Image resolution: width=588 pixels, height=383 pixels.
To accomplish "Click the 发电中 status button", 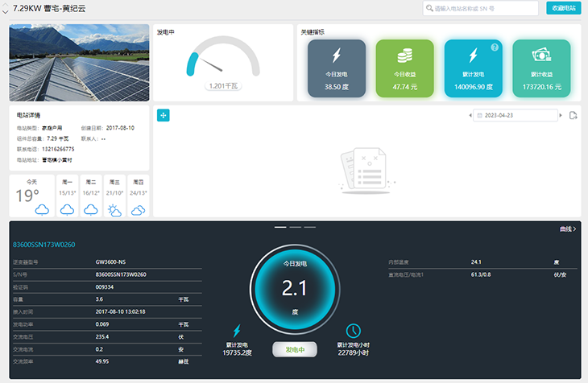I will pyautogui.click(x=294, y=349).
